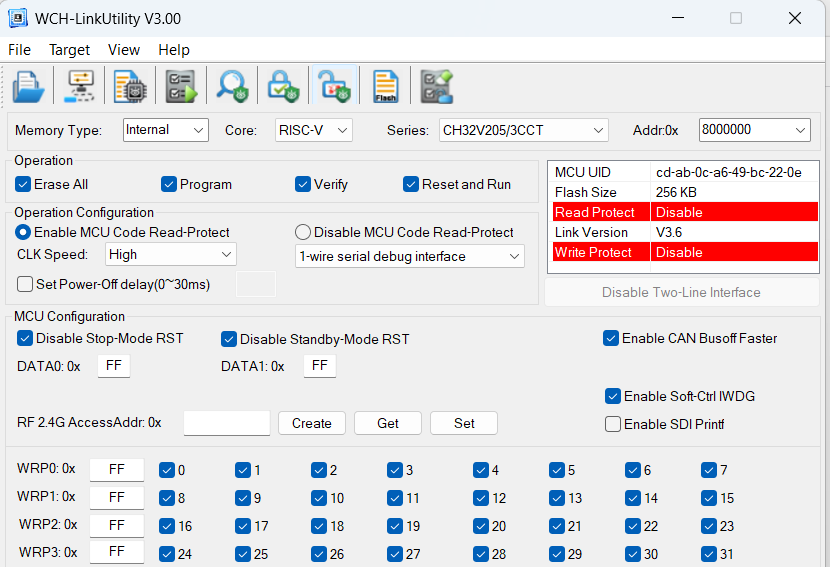Click the WRP3 hex input field
The height and width of the screenshot is (567, 830).
(116, 552)
